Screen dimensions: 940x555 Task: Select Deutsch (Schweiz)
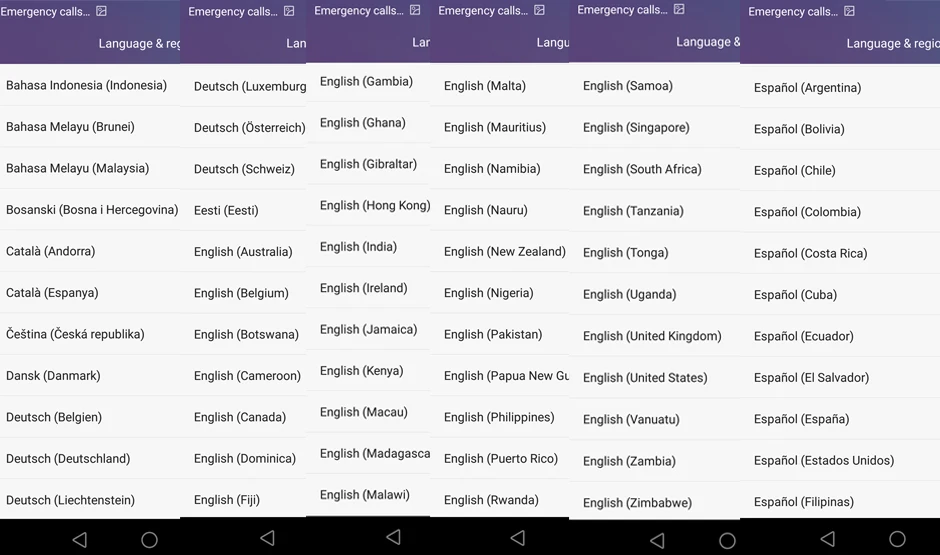click(x=243, y=169)
